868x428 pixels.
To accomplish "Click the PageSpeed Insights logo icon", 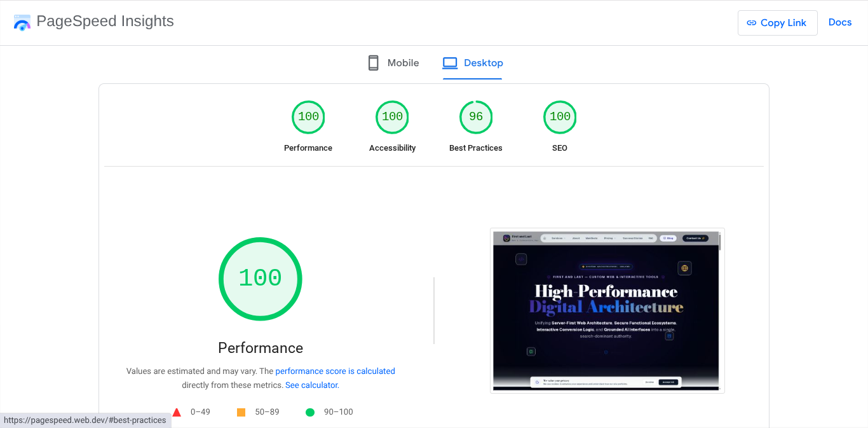I will click(22, 22).
